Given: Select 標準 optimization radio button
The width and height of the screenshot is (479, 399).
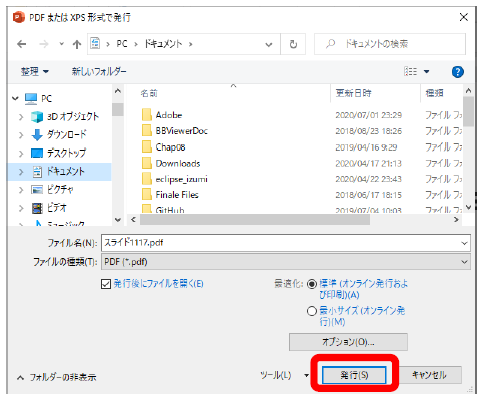Looking at the screenshot, I should coord(311,284).
